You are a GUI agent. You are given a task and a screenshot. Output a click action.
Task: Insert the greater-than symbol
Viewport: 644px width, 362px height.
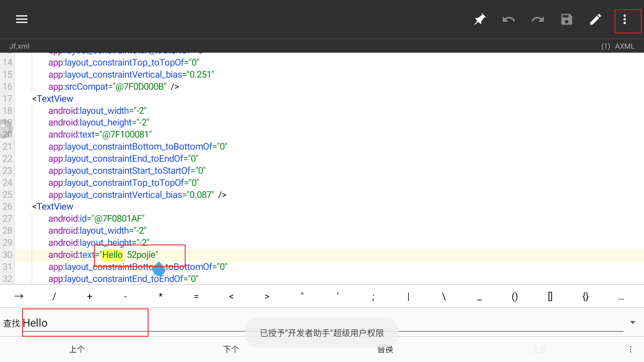(x=267, y=296)
